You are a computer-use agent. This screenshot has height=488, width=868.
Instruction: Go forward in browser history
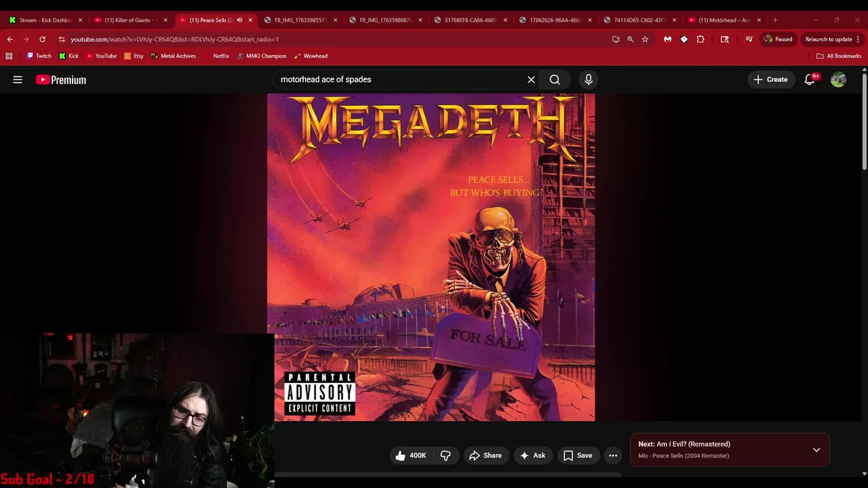pos(26,39)
